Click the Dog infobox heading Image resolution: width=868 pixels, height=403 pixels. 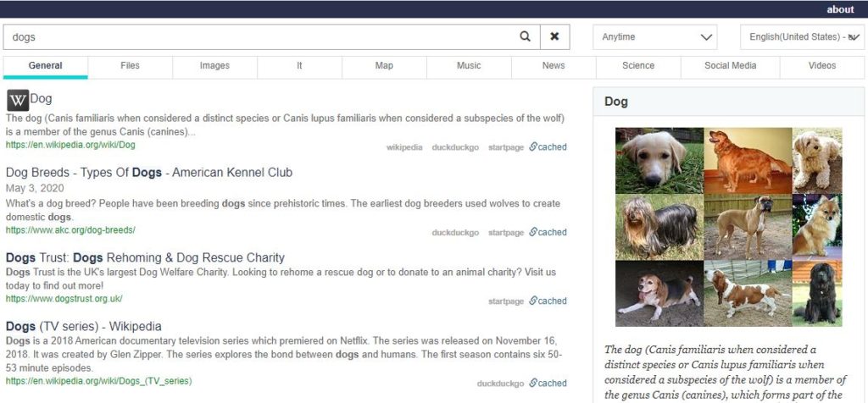pyautogui.click(x=615, y=102)
